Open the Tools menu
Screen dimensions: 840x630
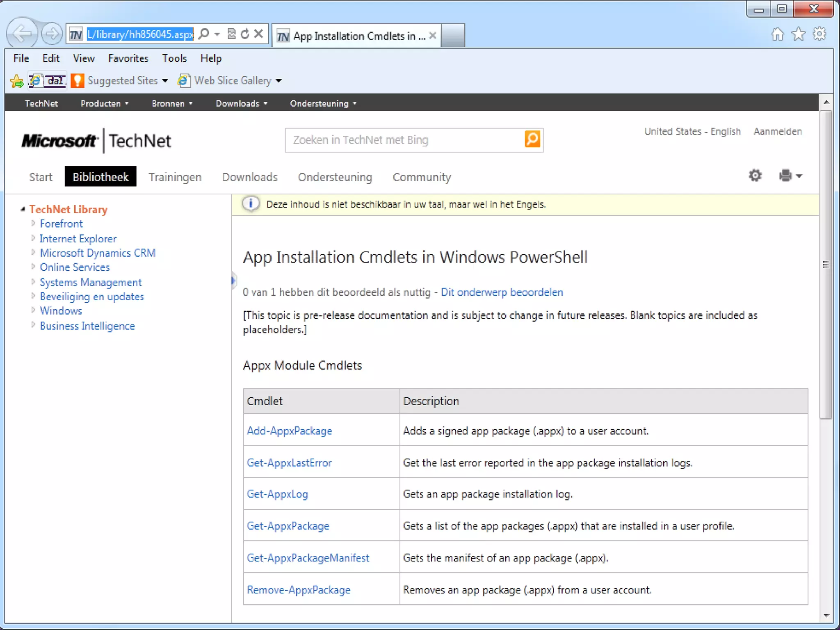174,58
